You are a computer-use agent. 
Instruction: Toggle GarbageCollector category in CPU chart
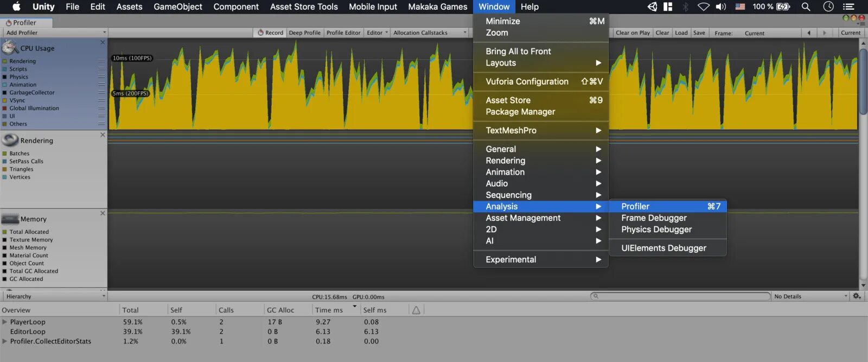(x=4, y=93)
